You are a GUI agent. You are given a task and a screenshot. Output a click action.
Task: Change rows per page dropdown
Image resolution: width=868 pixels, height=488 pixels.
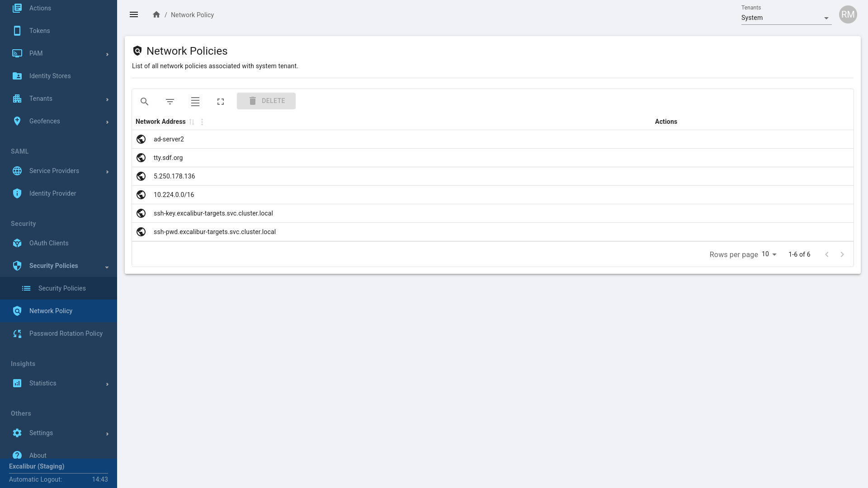[769, 254]
